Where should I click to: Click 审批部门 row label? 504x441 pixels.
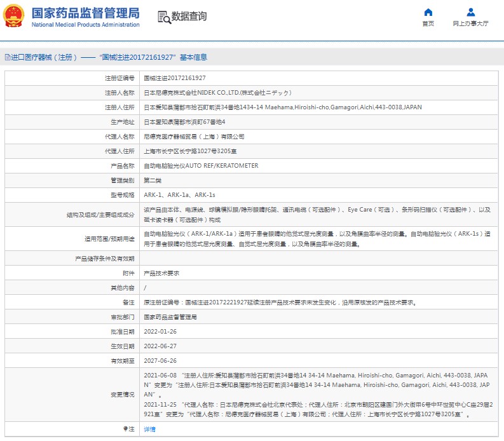tap(123, 317)
